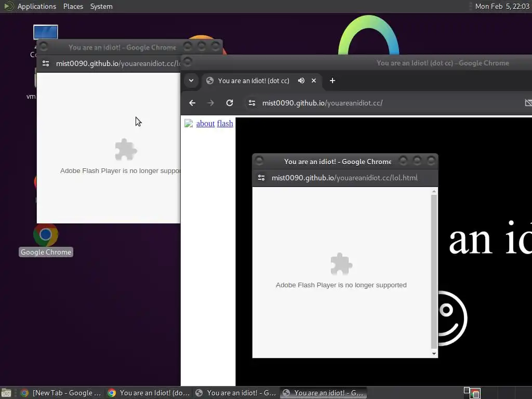Click the broken image icon beside about link
The width and height of the screenshot is (532, 399).
(188, 124)
